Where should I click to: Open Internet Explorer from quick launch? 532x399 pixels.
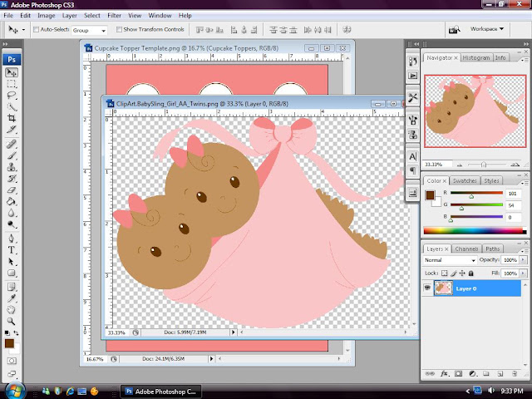70,392
